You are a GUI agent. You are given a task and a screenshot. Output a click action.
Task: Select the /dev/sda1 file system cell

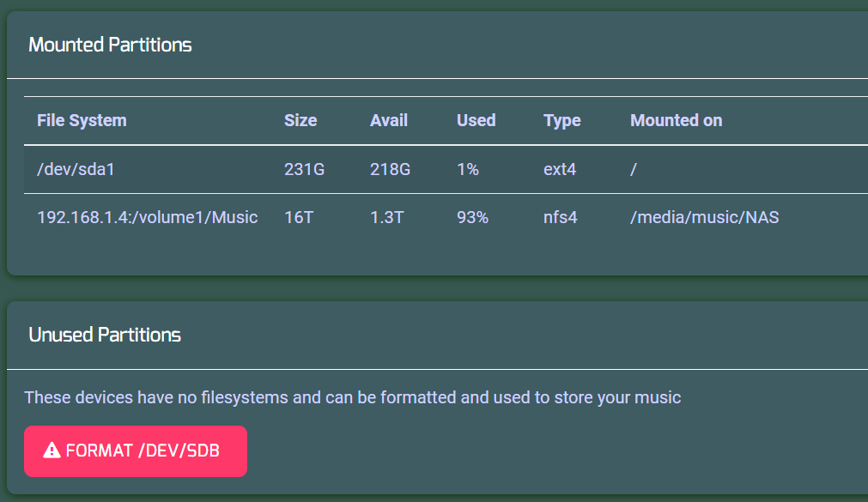76,169
